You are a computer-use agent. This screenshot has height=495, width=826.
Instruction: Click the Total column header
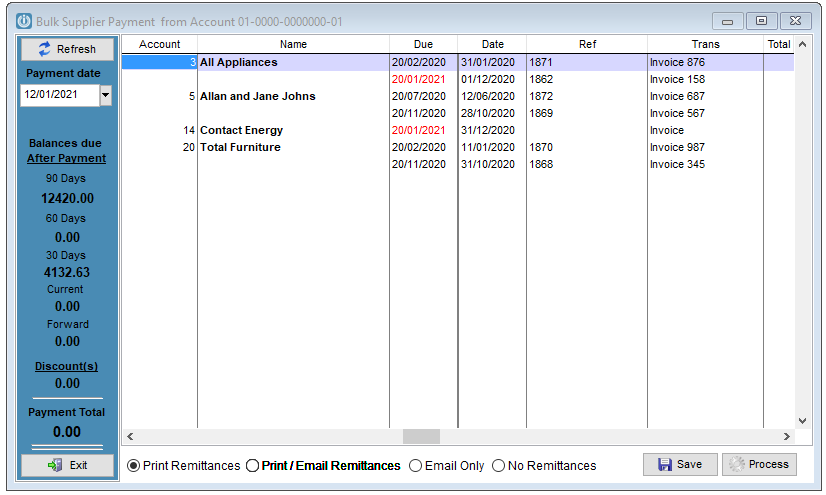tap(779, 44)
